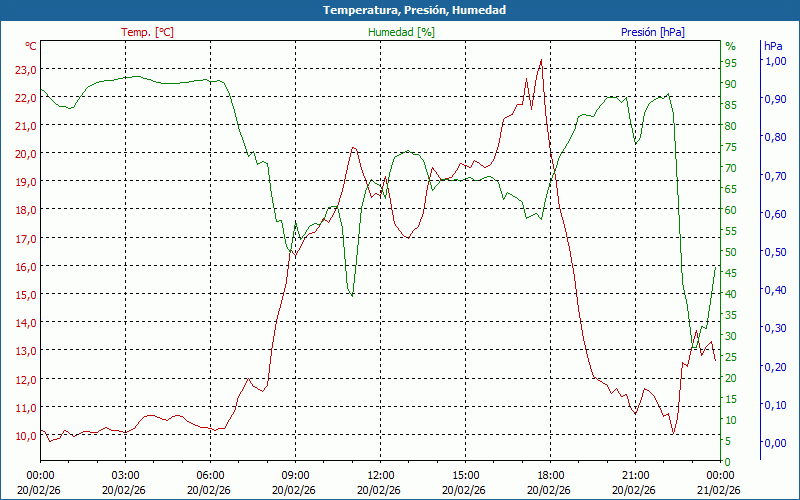Click the green % unit symbol on right axis
This screenshot has height=500, width=800.
coord(730,46)
